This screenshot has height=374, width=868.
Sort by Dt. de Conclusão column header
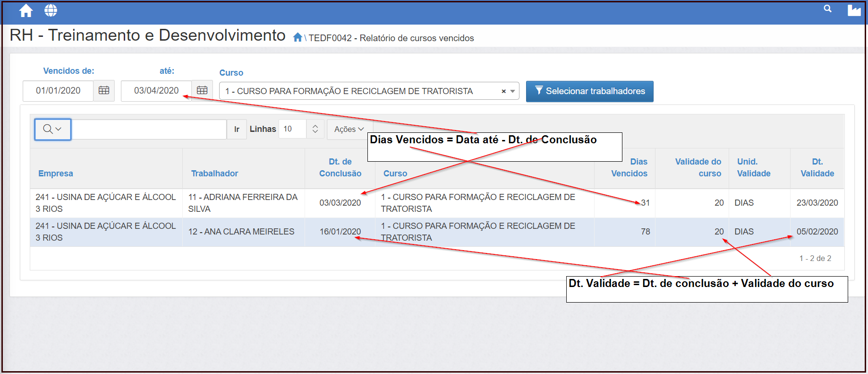point(340,168)
